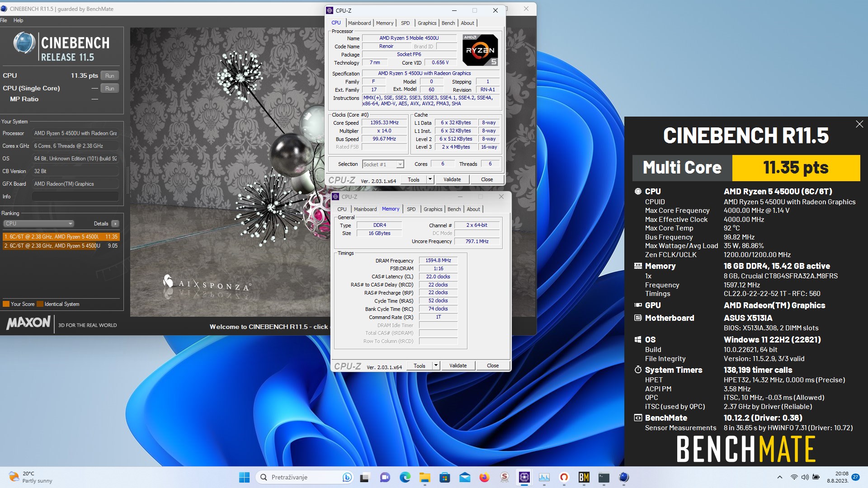Click the red ring taskbar icon
868x488 pixels.
point(564,477)
